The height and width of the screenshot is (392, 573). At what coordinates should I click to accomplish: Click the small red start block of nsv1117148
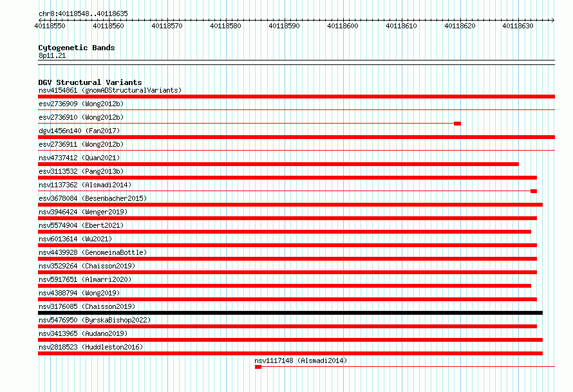coord(258,367)
